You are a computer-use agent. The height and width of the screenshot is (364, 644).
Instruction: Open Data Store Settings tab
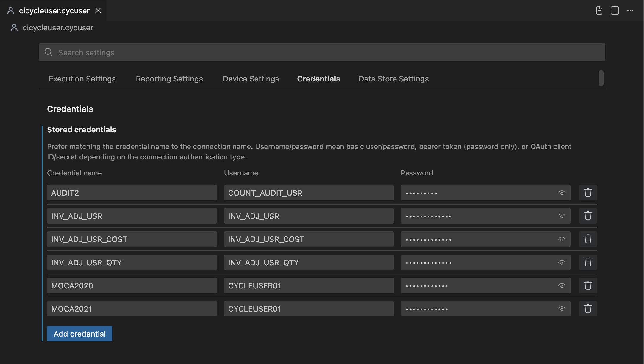coord(393,79)
